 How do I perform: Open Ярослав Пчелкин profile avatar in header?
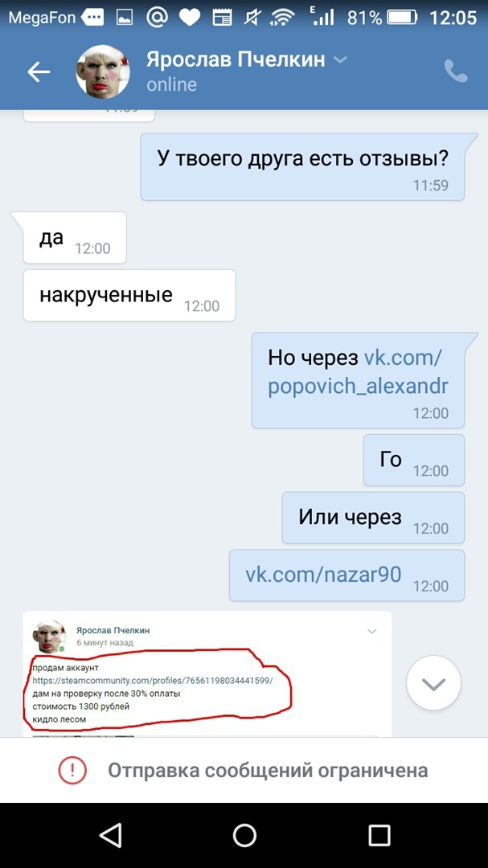coord(103,72)
